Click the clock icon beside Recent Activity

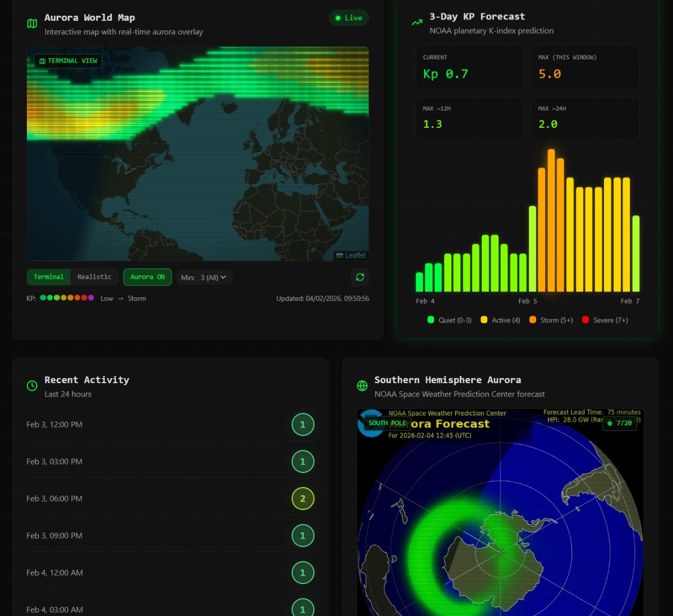tap(32, 386)
